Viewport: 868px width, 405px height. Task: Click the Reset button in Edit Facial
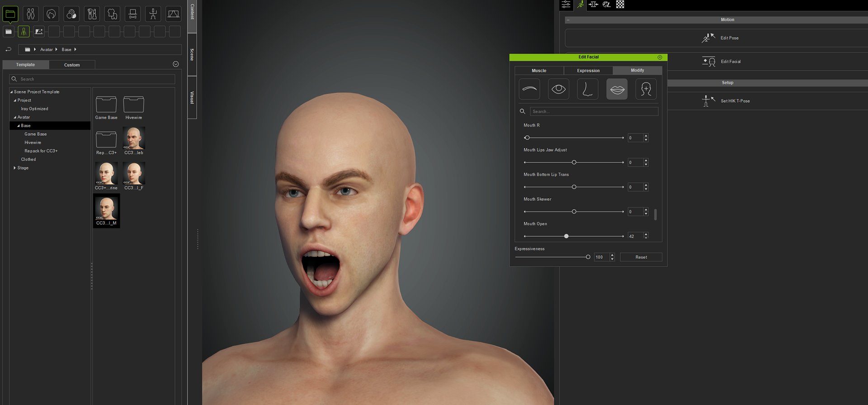641,257
